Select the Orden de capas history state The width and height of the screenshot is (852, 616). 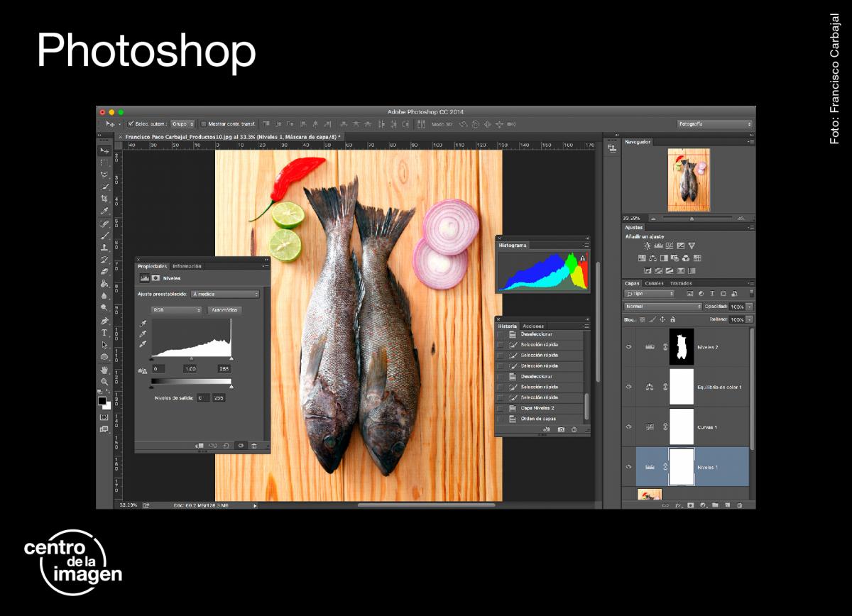(x=539, y=419)
